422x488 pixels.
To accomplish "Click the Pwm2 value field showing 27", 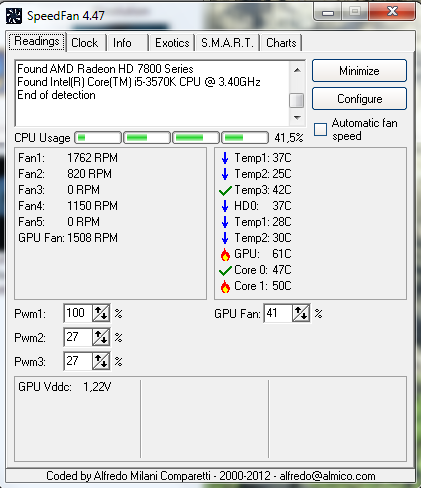I will pyautogui.click(x=78, y=337).
